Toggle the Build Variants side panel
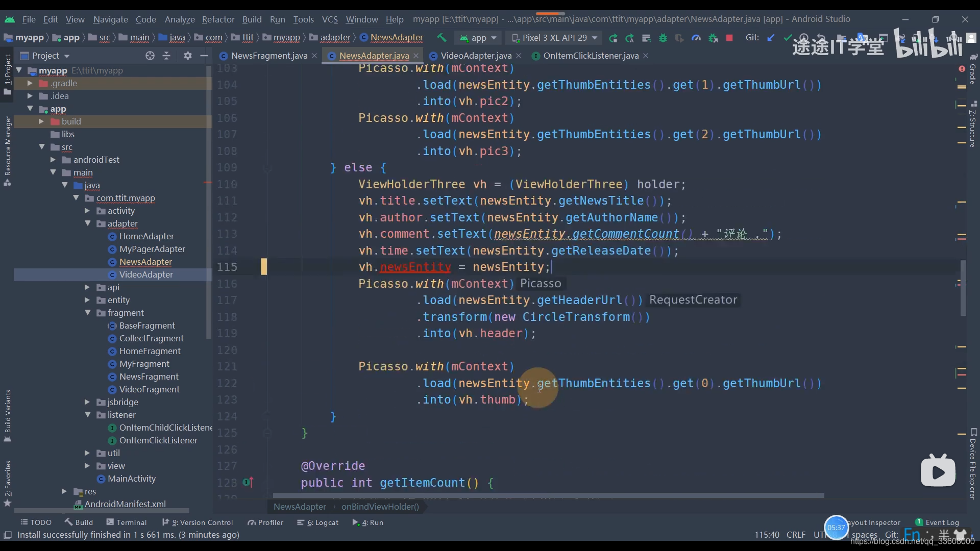Screen dimensions: 980x551 [x=8, y=416]
